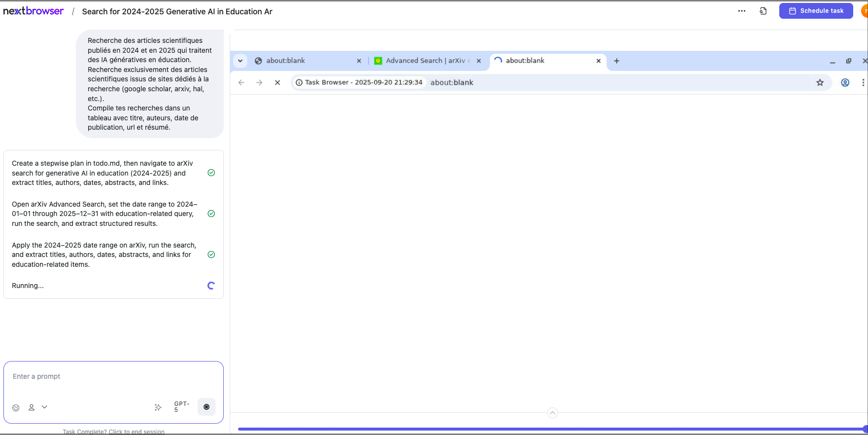This screenshot has width=868, height=435.
Task: Stop the page from loading
Action: (278, 82)
